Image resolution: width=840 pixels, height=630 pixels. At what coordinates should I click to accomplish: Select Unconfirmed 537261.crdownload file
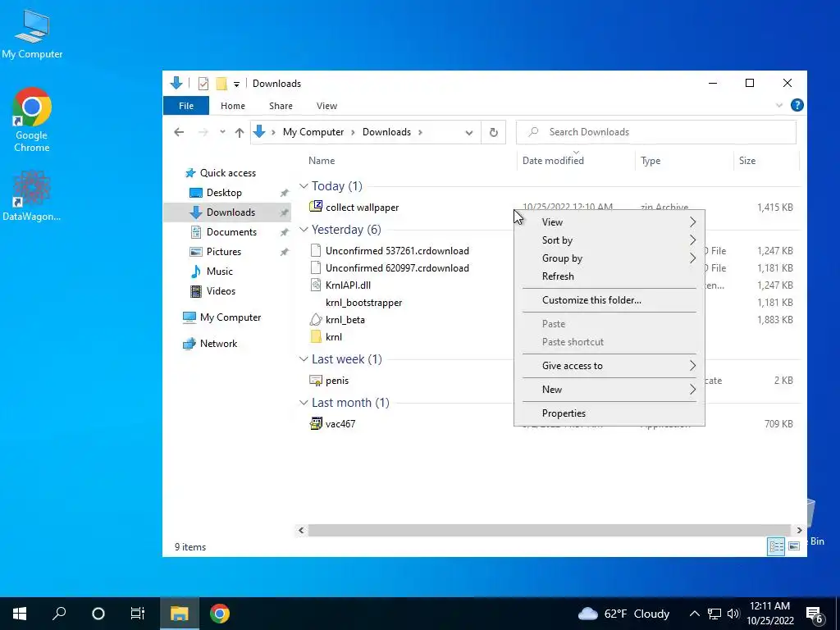[397, 251]
